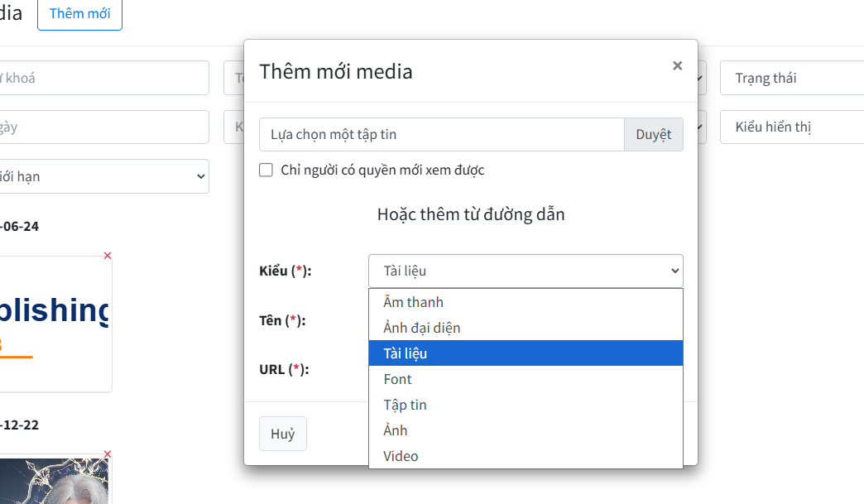Click the keyword search field (khoá)
864x504 pixels.
tap(104, 78)
